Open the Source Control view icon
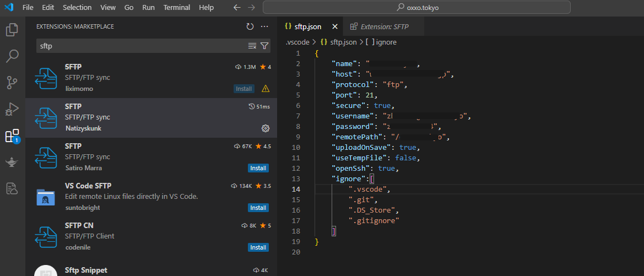This screenshot has height=276, width=644. (12, 83)
